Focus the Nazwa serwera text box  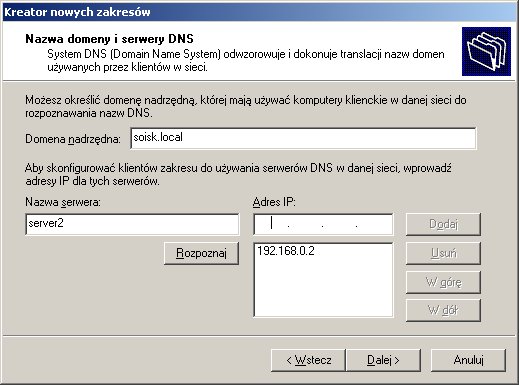click(132, 224)
